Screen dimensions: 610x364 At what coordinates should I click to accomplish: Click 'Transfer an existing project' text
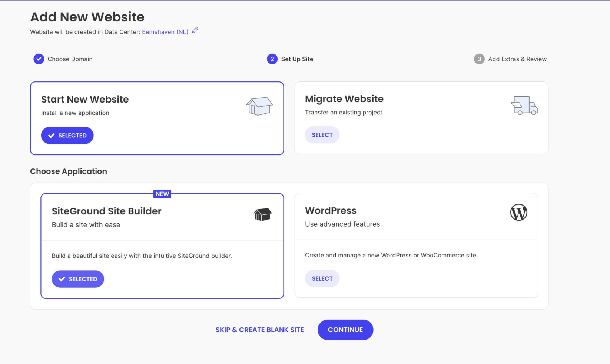(344, 112)
